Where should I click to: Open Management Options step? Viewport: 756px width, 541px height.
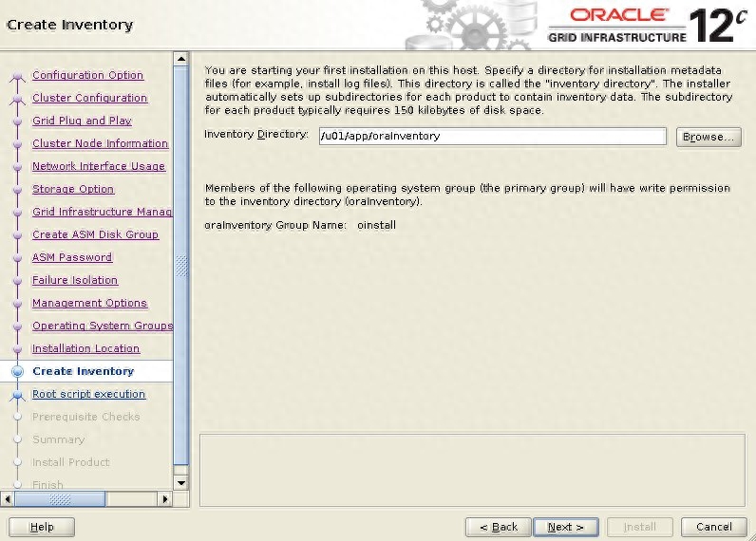[x=89, y=303]
